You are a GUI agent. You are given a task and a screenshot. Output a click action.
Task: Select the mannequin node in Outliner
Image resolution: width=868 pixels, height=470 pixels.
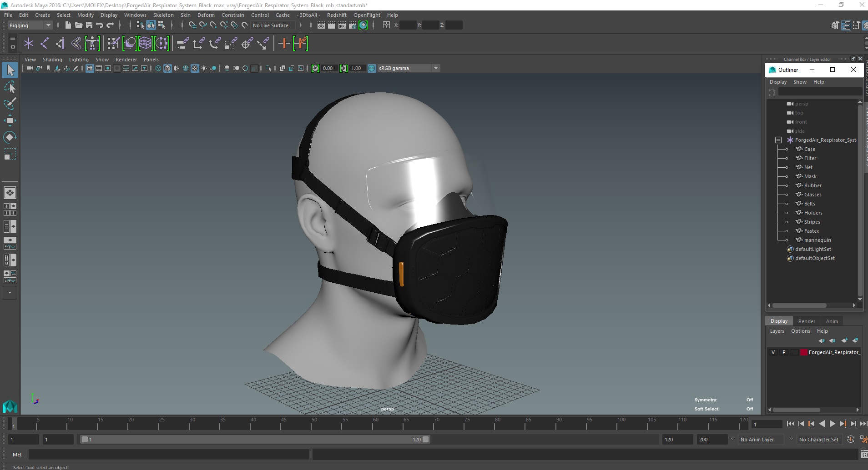817,240
